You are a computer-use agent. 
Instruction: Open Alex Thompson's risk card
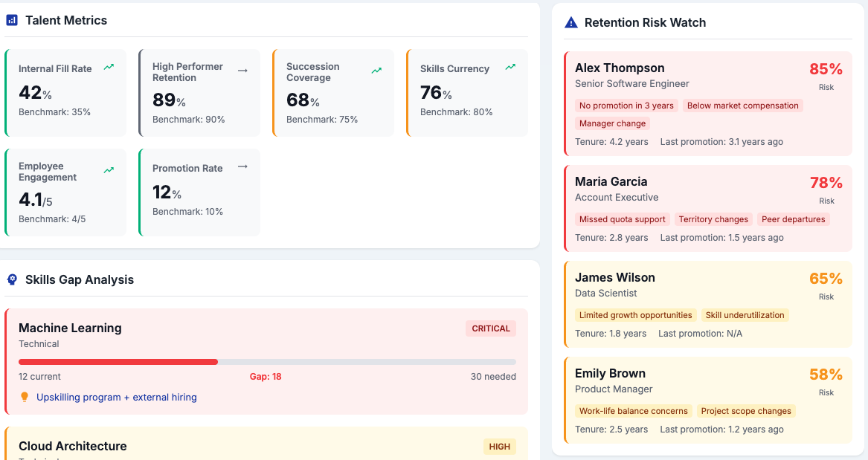(708, 104)
